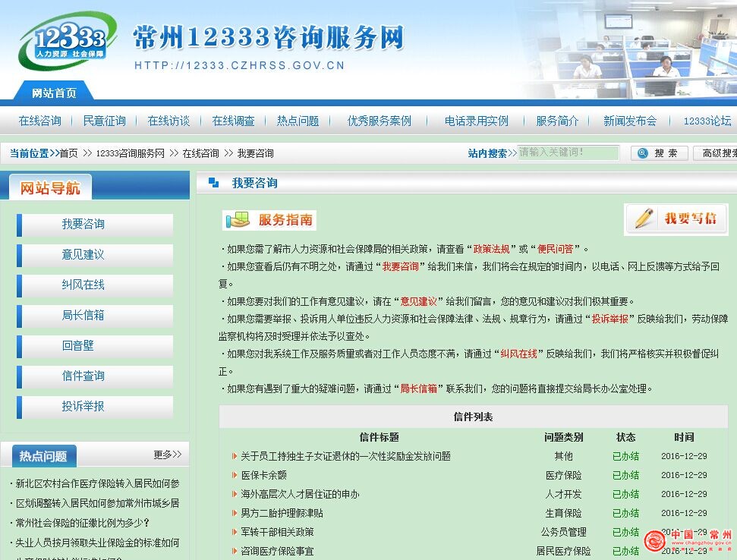737x560 pixels.
Task: Open the red 纠风在线 link in guide
Action: (519, 354)
